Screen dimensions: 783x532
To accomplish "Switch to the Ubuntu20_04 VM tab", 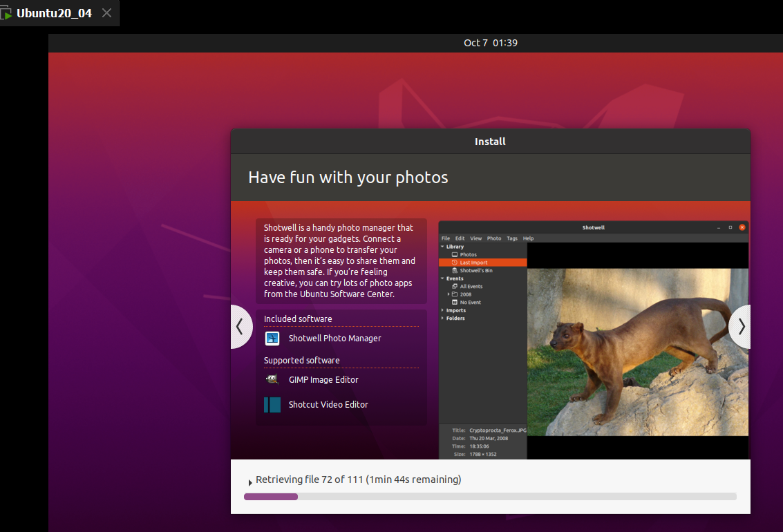I will 54,13.
